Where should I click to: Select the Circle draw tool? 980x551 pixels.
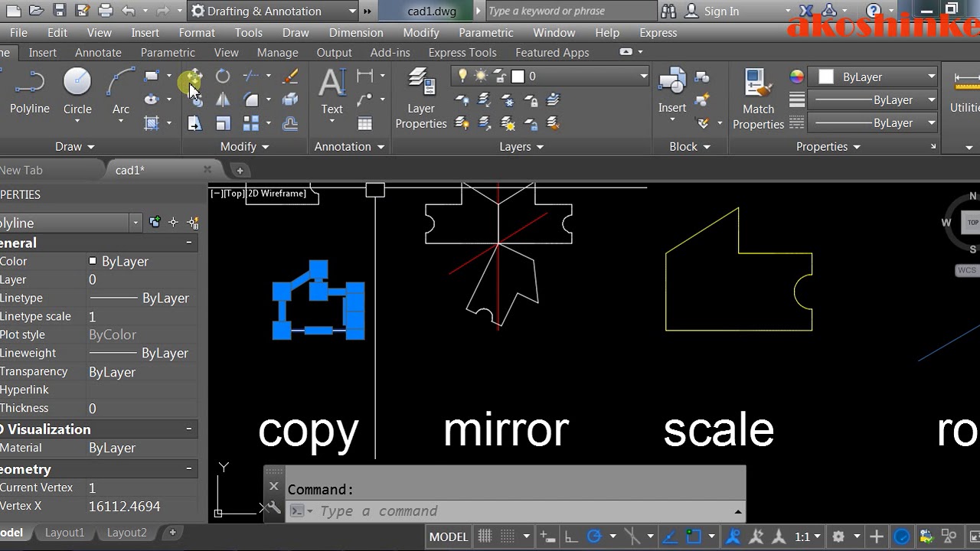(x=77, y=92)
